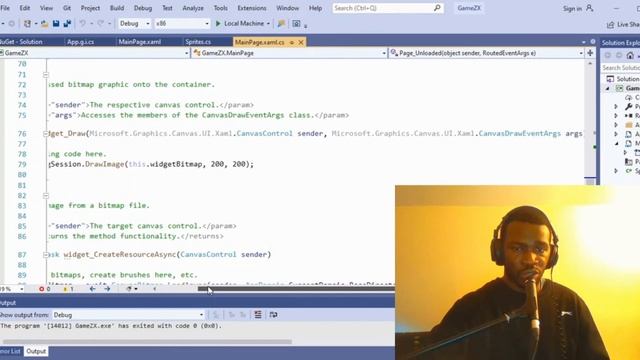Navigate backward using the left arrow under the editor

tap(93, 289)
